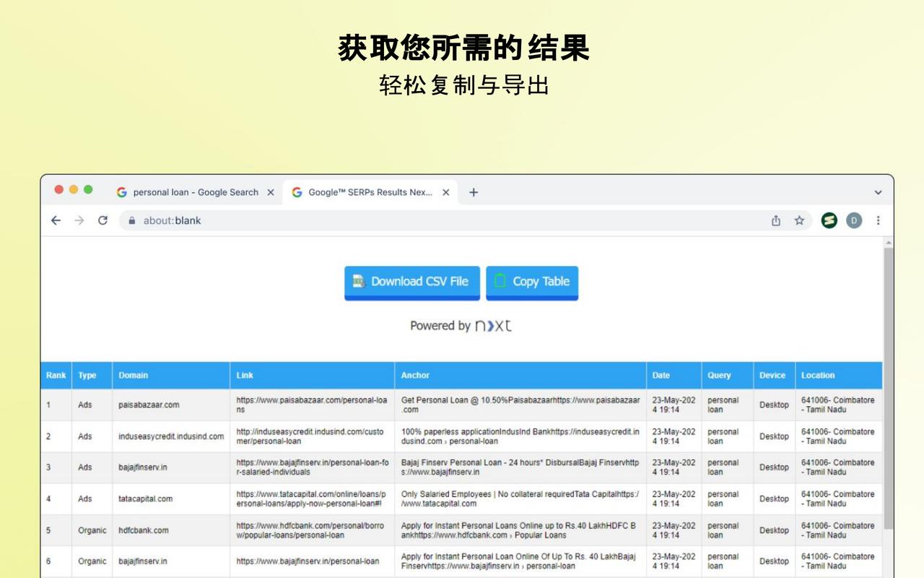This screenshot has height=578, width=924.
Task: Click the back navigation arrow
Action: [x=56, y=220]
